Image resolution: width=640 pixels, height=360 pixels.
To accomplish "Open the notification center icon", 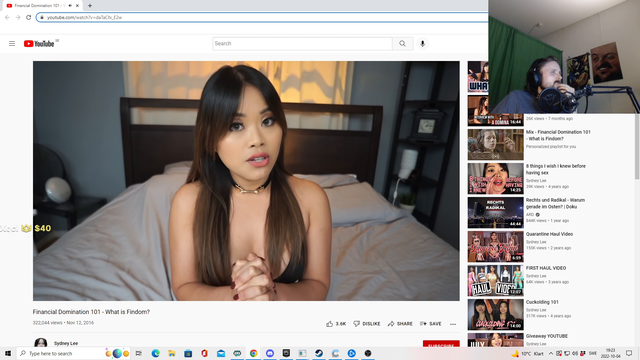I will (x=629, y=353).
